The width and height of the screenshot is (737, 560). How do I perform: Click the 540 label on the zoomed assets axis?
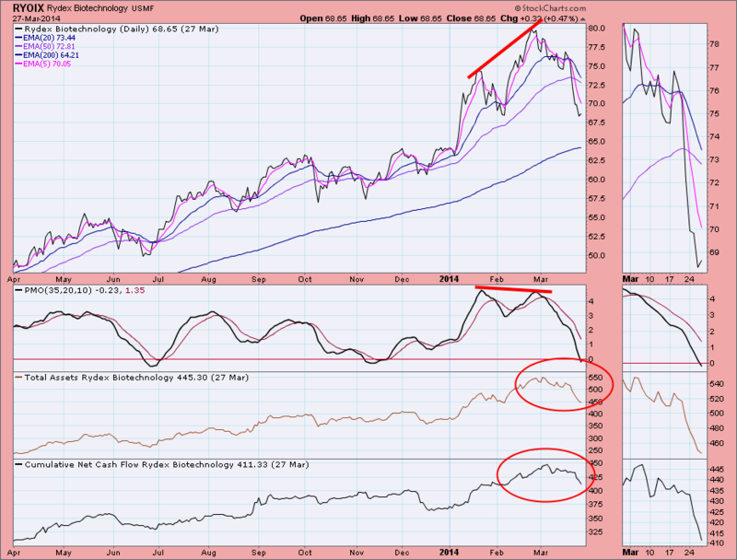[717, 384]
